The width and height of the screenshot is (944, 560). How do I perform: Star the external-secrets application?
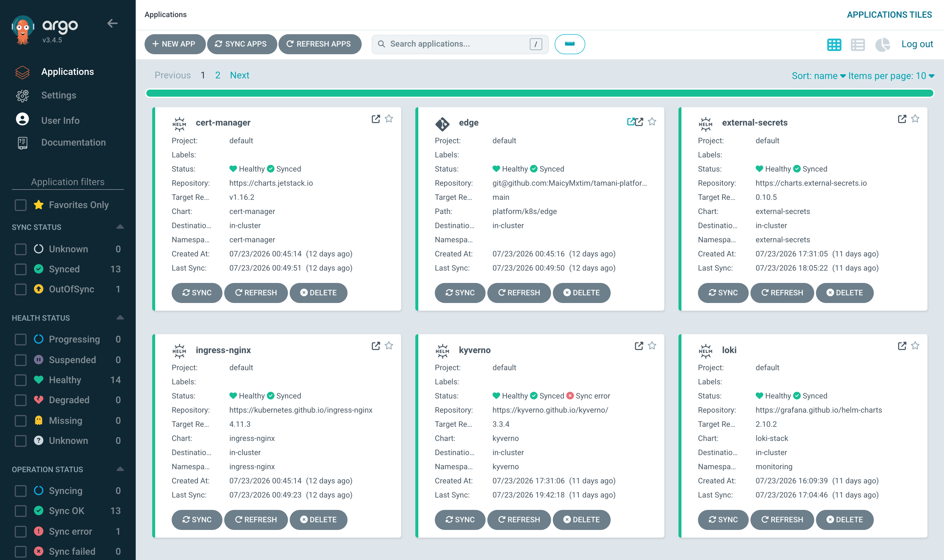[x=915, y=119]
